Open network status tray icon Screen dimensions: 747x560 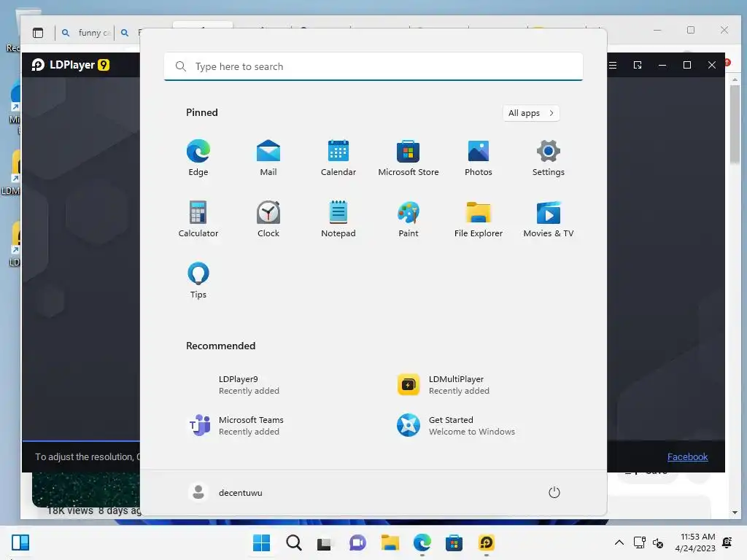pyautogui.click(x=639, y=542)
